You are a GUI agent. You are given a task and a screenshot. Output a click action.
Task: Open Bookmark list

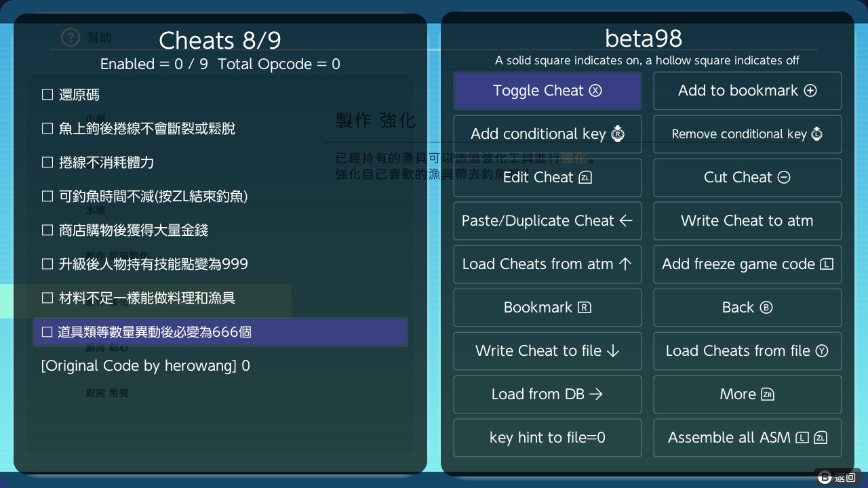point(547,307)
